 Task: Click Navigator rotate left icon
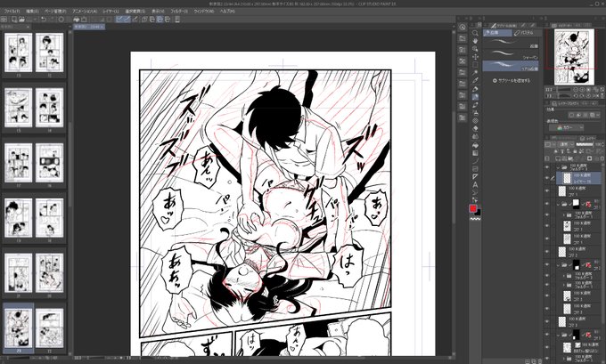[577, 95]
